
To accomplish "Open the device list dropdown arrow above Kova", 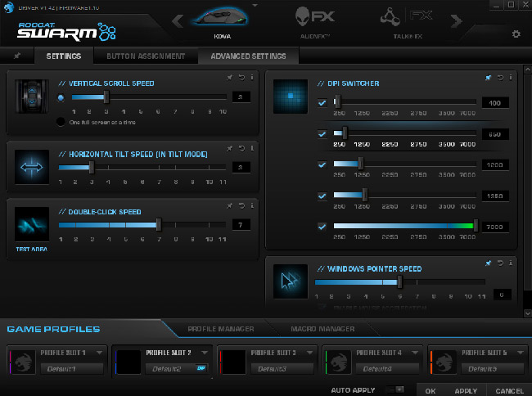I will click(255, 5).
